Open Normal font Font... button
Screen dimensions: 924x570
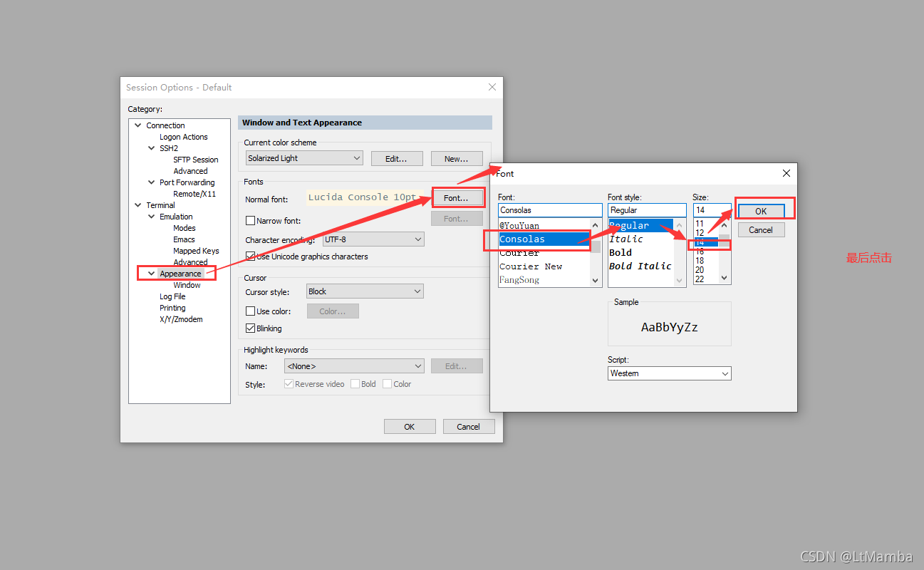(x=457, y=198)
